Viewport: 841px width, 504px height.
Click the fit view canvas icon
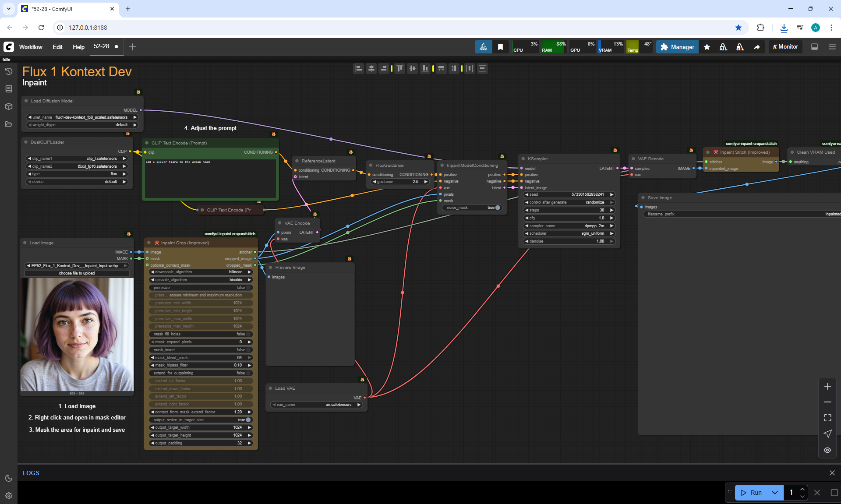tap(827, 418)
